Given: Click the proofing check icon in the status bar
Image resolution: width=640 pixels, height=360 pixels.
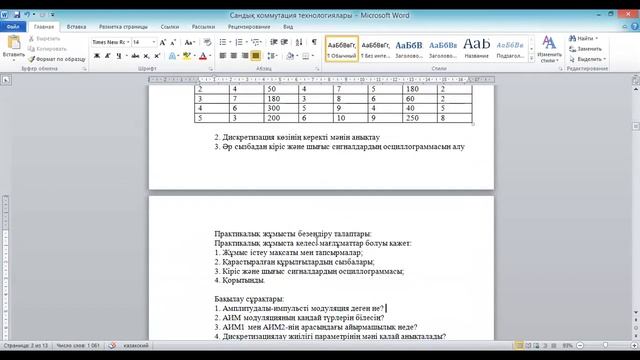Looking at the screenshot, I should coord(112,346).
